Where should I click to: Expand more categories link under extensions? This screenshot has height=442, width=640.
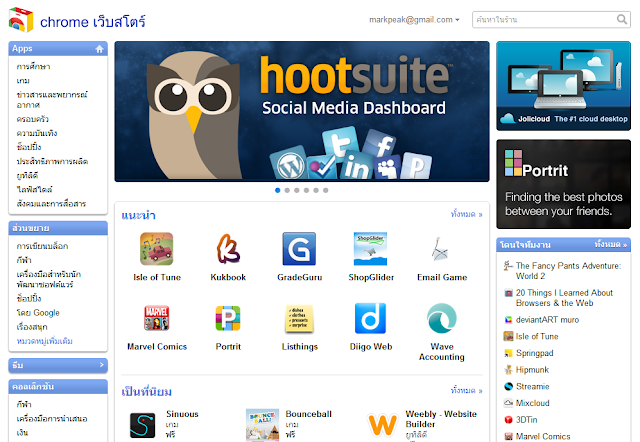[x=44, y=341]
